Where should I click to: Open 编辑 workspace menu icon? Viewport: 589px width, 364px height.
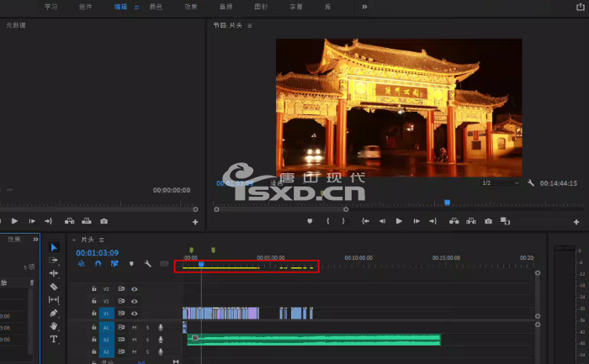click(x=136, y=7)
